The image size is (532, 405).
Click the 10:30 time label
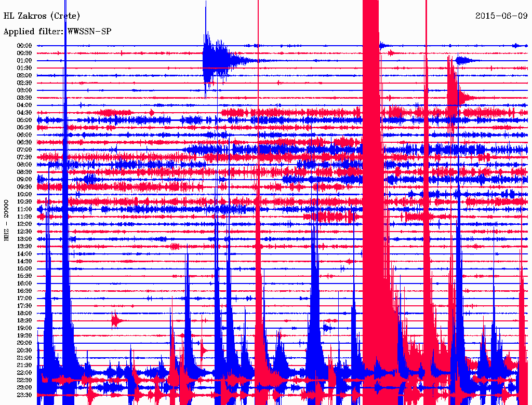coord(24,202)
